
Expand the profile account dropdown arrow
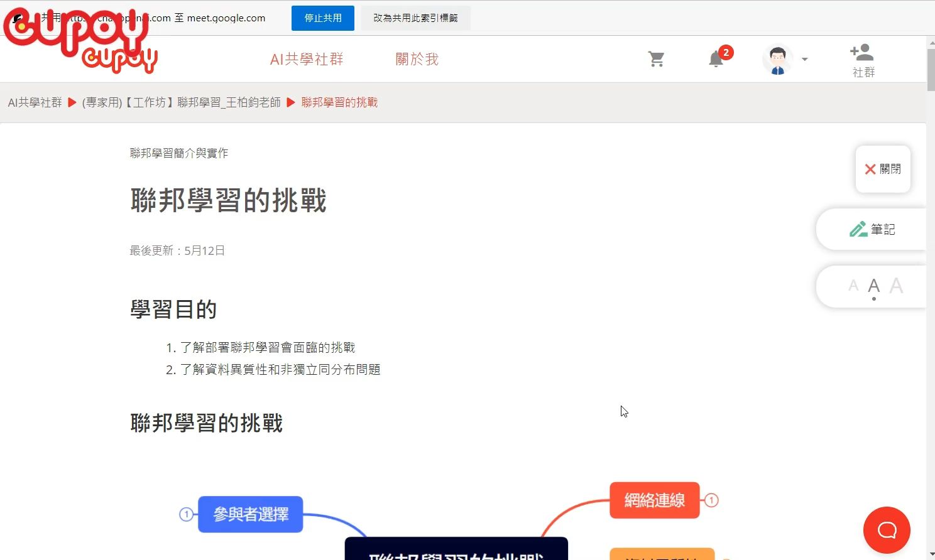[804, 60]
